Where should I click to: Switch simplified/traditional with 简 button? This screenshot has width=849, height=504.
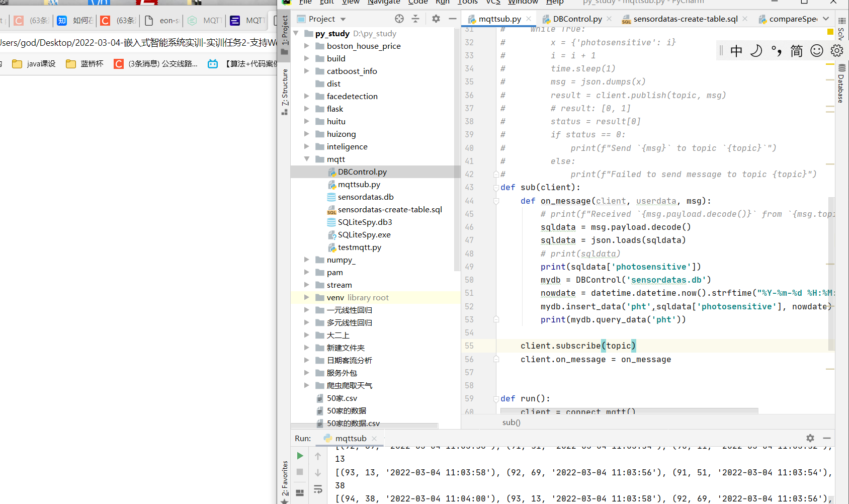(x=796, y=51)
